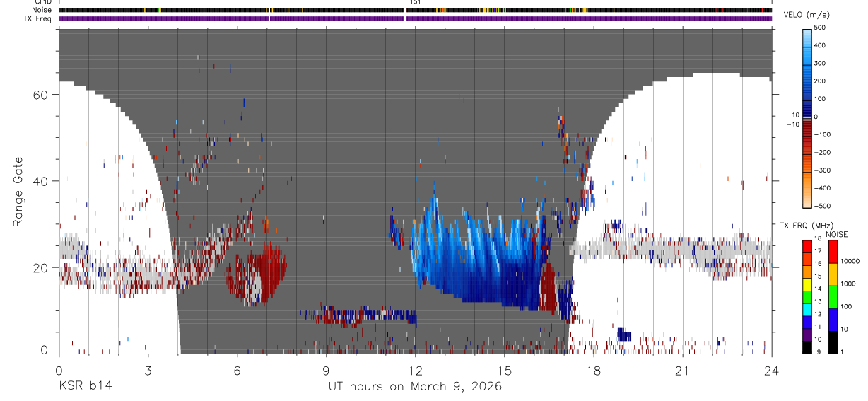Click the 6 tick on UT hours axis
868x401 pixels.
click(237, 370)
